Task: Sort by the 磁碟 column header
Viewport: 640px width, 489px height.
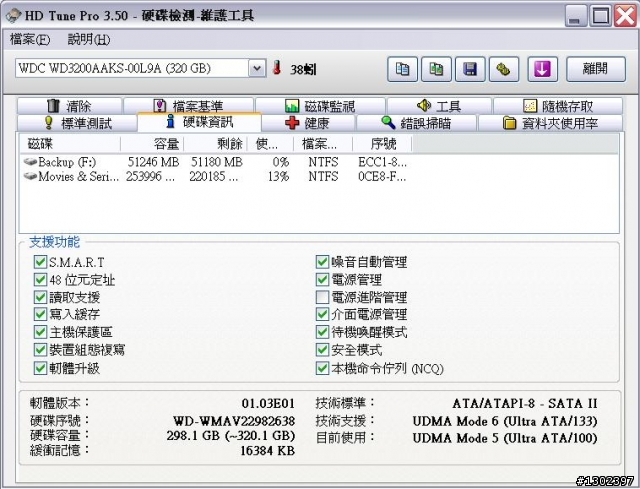Action: click(70, 144)
